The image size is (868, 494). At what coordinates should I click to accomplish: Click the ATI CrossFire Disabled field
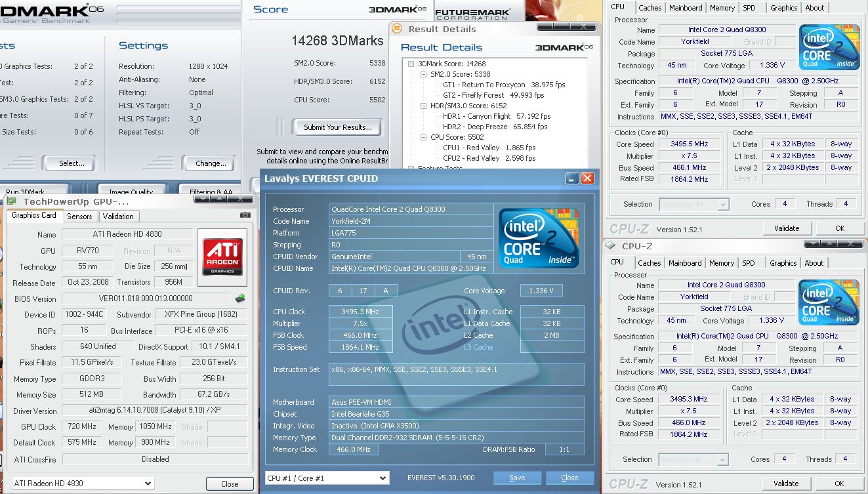coord(155,459)
